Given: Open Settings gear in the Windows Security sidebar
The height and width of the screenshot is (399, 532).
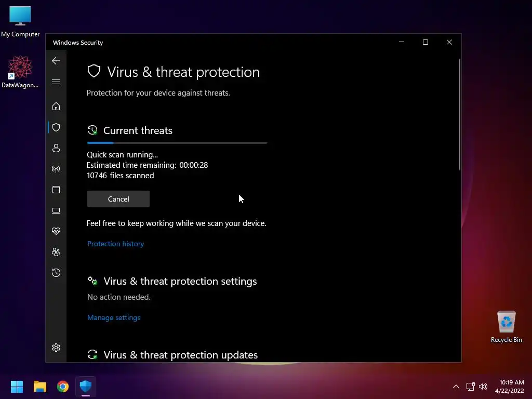Looking at the screenshot, I should (56, 348).
